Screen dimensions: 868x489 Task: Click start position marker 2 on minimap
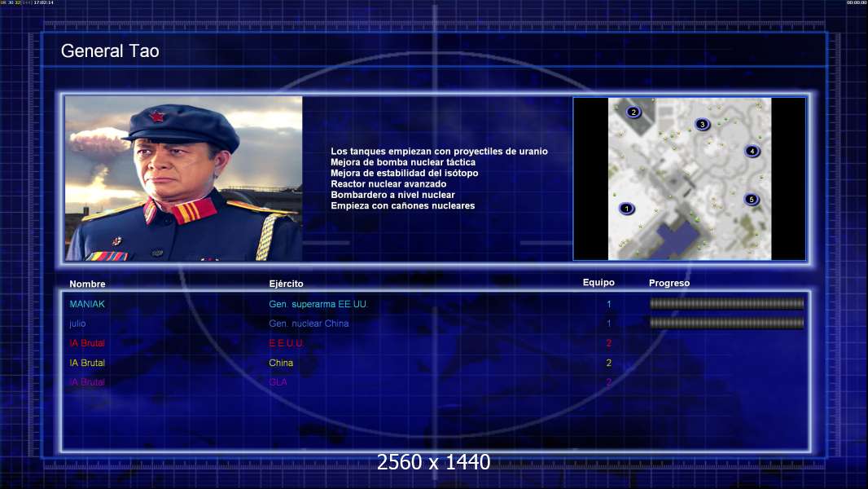633,112
